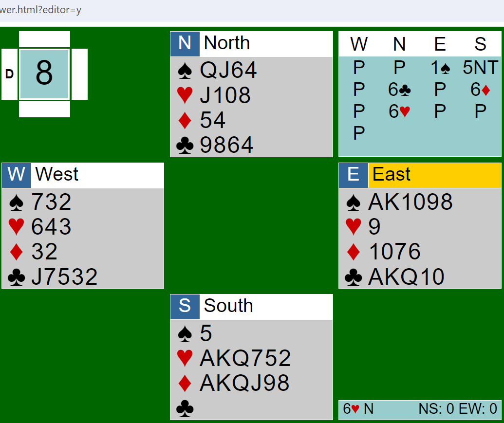Image resolution: width=504 pixels, height=423 pixels.
Task: Click the blue E badge beside East
Action: pyautogui.click(x=353, y=175)
